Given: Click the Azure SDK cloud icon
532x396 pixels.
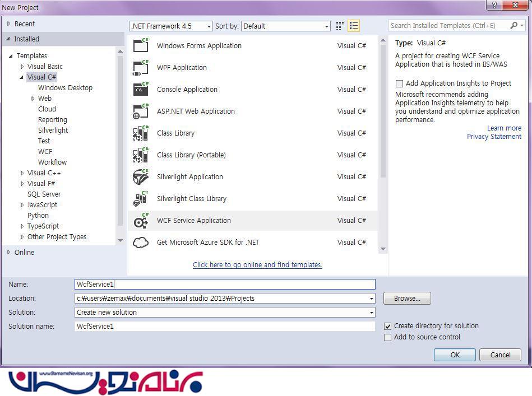Looking at the screenshot, I should [x=141, y=243].
